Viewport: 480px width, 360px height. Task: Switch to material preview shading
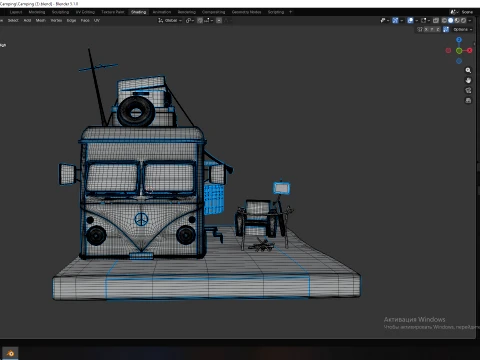457,20
